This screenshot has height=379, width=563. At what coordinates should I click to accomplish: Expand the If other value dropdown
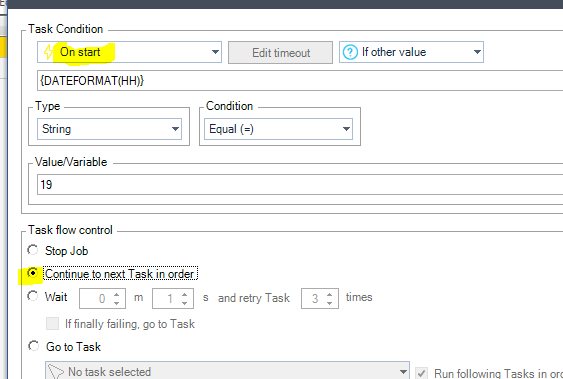(411, 52)
